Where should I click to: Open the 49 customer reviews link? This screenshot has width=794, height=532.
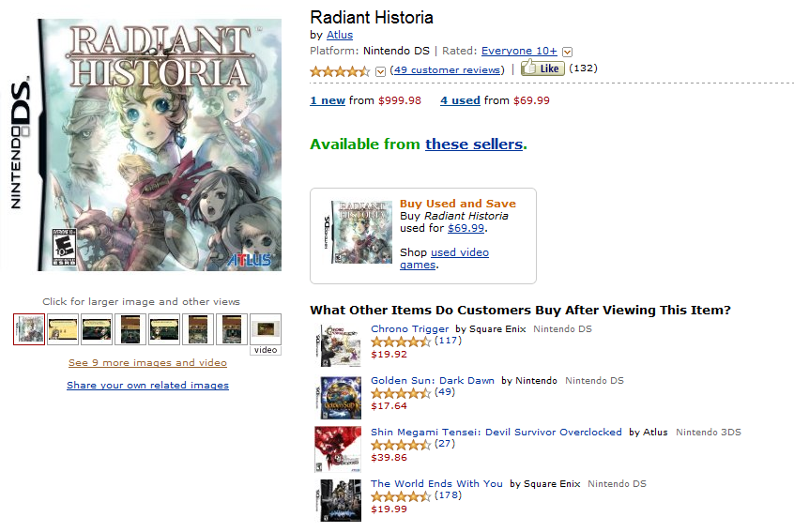pyautogui.click(x=448, y=69)
